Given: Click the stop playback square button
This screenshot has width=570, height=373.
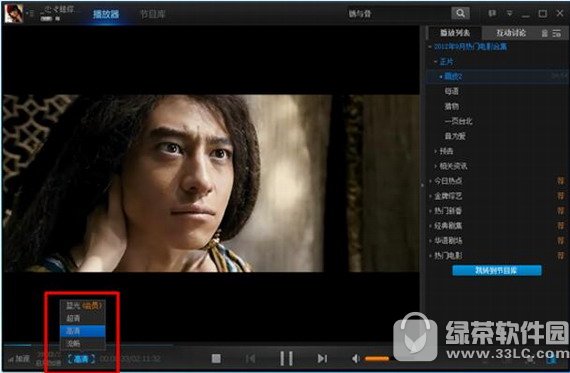Looking at the screenshot, I should pyautogui.click(x=216, y=359).
